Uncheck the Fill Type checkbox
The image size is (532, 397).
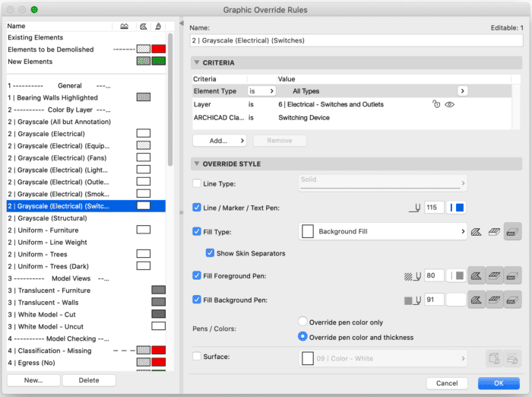click(x=197, y=232)
